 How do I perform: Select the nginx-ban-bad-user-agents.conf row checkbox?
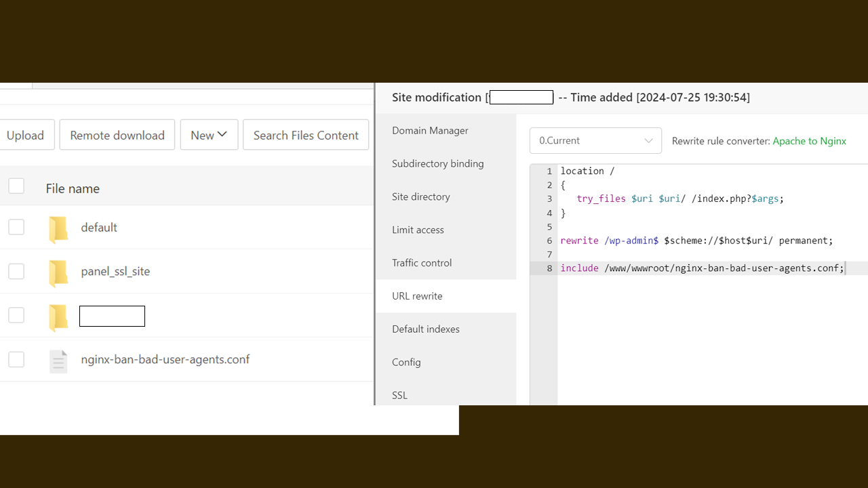(16, 359)
